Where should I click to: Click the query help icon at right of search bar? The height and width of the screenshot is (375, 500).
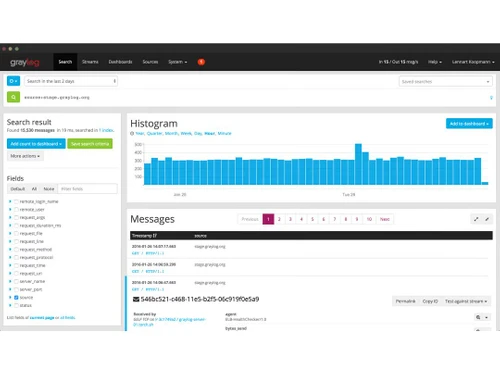(491, 98)
